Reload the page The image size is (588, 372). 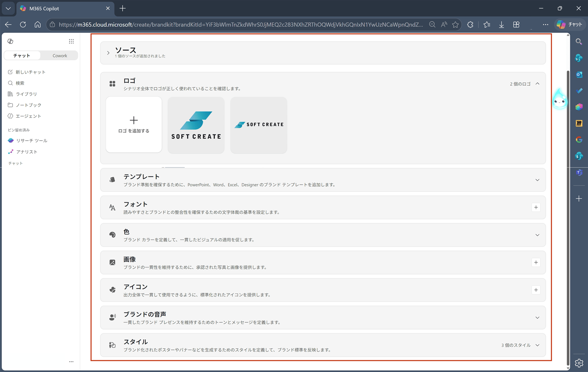pos(23,24)
